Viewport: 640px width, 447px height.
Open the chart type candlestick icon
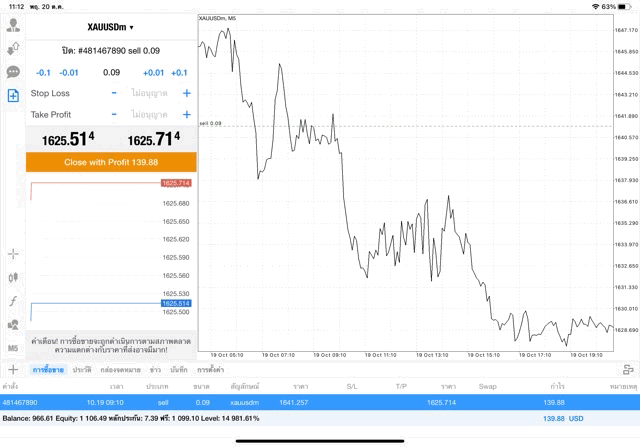pos(13,278)
